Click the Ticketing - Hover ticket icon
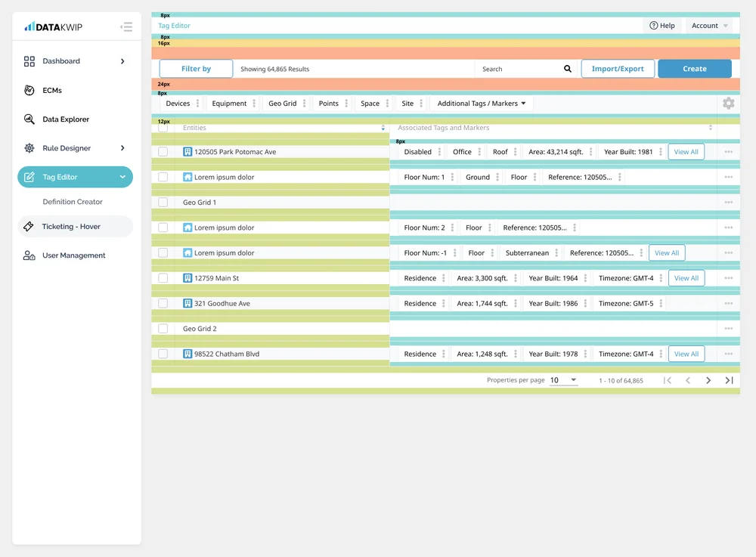Screen dimensions: 756x557 [x=29, y=227]
